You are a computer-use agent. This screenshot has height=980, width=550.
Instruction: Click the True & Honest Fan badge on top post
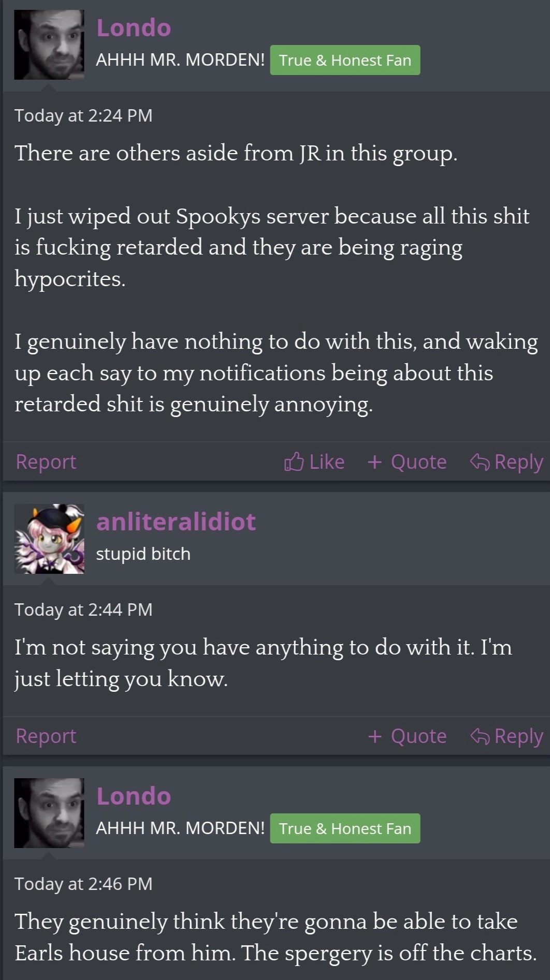tap(345, 60)
